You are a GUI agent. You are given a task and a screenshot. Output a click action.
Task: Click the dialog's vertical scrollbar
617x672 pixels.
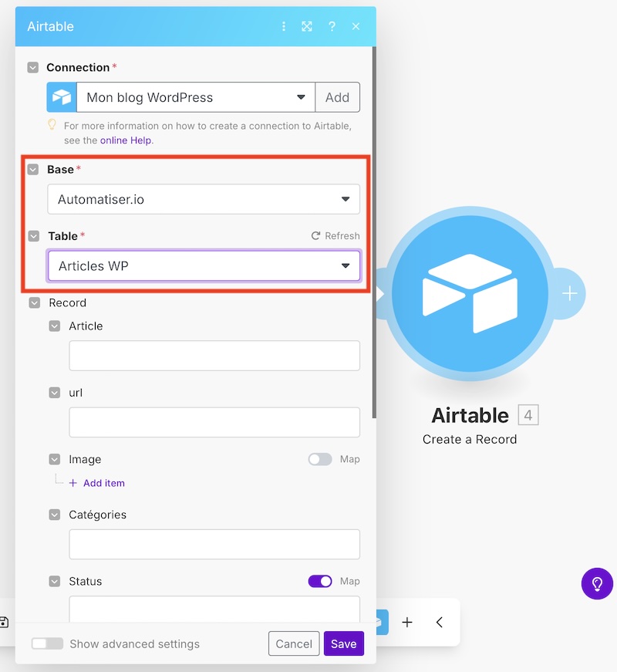pyautogui.click(x=374, y=232)
